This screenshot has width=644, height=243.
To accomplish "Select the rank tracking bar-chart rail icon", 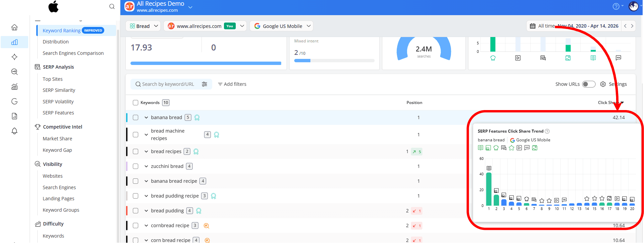I will (x=14, y=42).
